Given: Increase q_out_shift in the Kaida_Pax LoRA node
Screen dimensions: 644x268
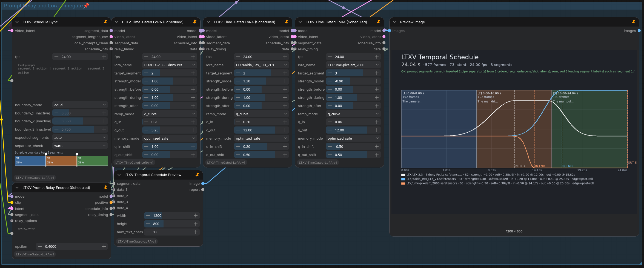Looking at the screenshot, I should coord(285,155).
